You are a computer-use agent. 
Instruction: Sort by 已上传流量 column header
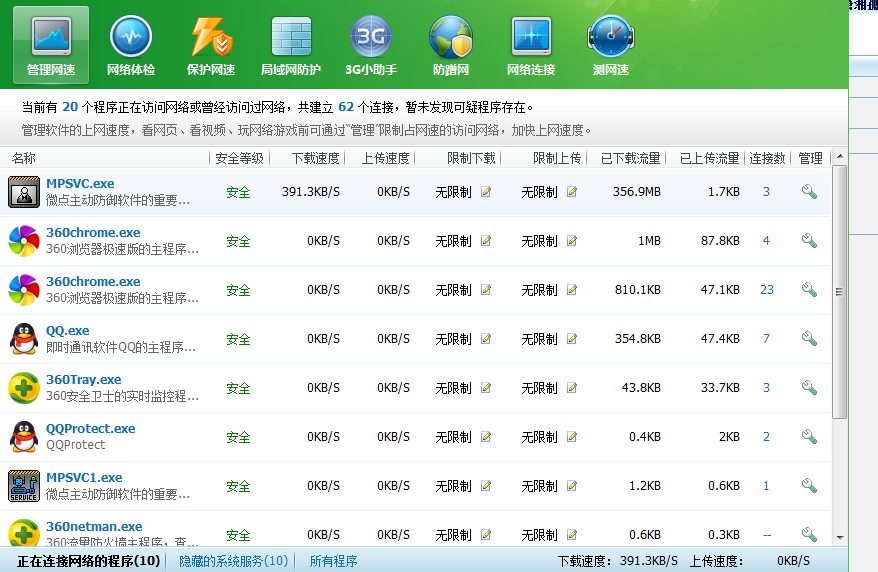pyautogui.click(x=709, y=158)
